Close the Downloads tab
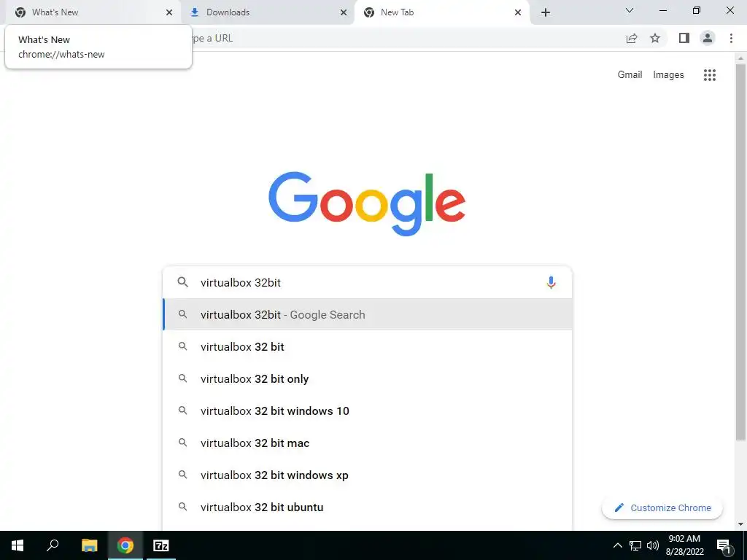 coord(344,12)
